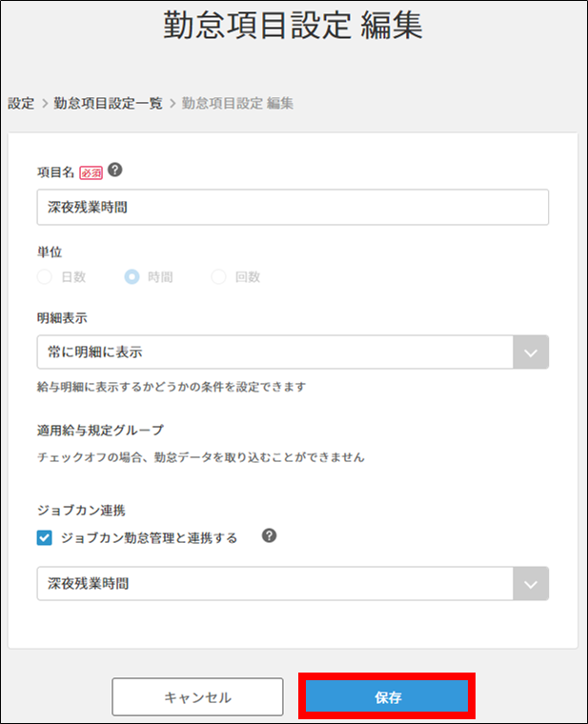
Task: Click the chevron arrow on 深夜残業時間 dropdown
Action: pyautogui.click(x=531, y=584)
